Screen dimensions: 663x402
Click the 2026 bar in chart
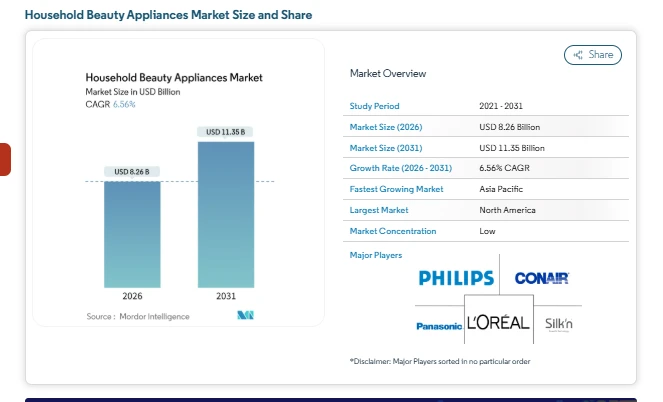pos(132,235)
